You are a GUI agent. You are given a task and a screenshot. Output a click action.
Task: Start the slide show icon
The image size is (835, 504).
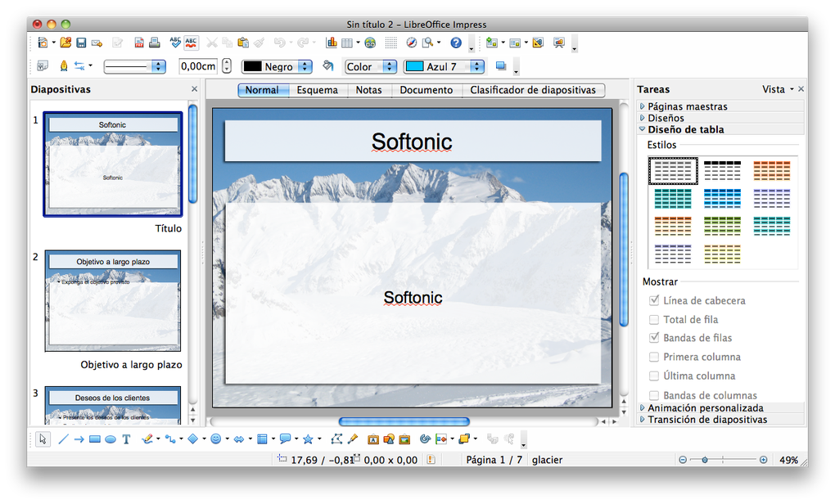(x=558, y=43)
